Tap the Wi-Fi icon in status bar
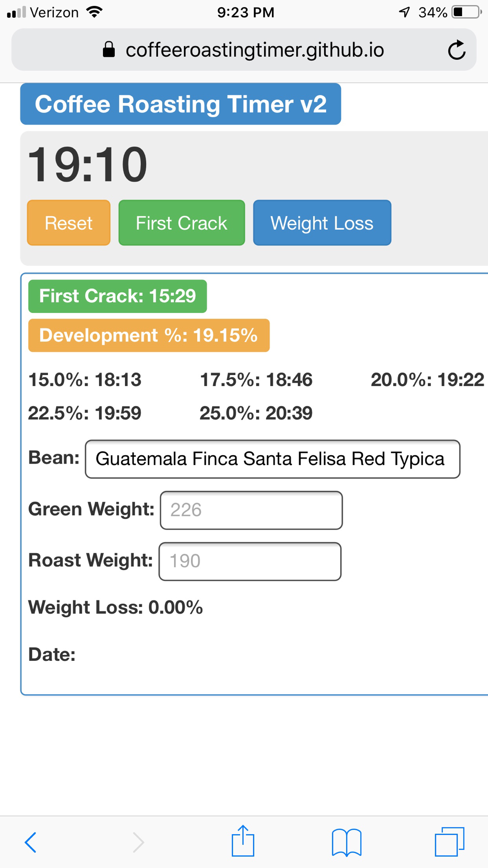Image resolution: width=488 pixels, height=868 pixels. (x=94, y=12)
